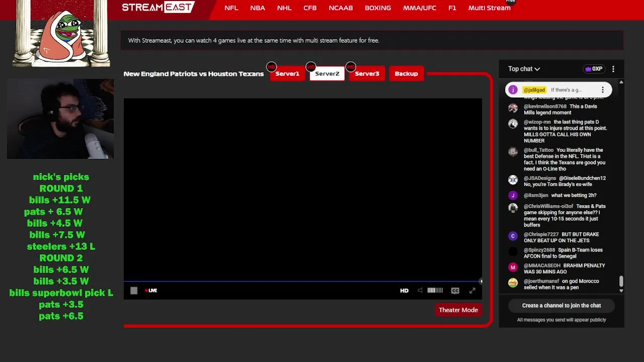Click 'bills superbowl pick L' text
The width and height of the screenshot is (644, 362).
click(x=61, y=293)
